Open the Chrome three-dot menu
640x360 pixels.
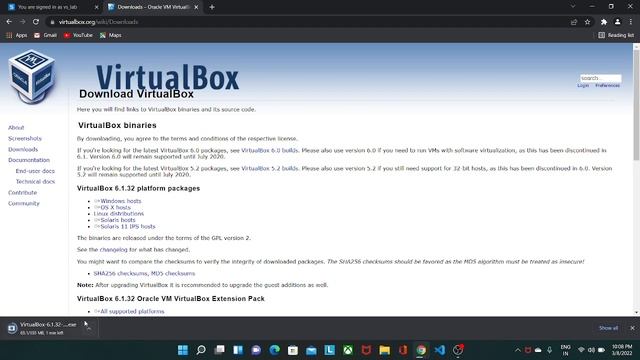[x=631, y=22]
